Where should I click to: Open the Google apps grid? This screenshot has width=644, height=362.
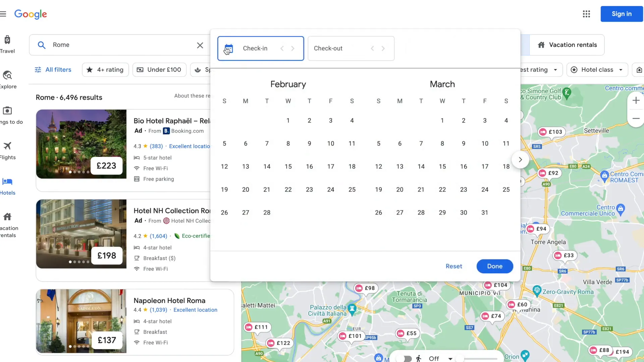pos(586,14)
